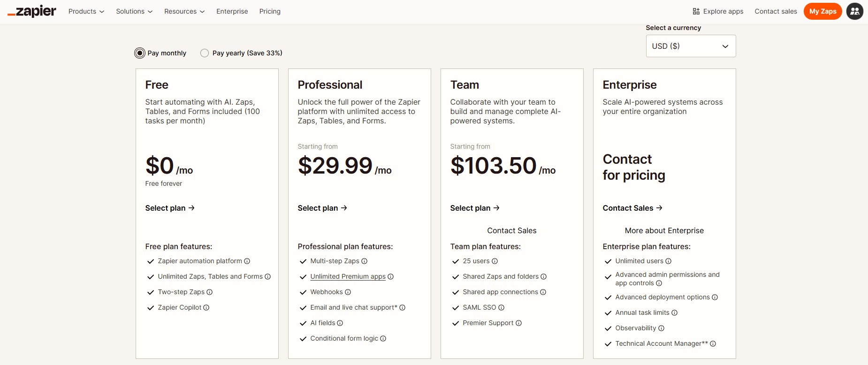868x365 pixels.
Task: Click the Free forever text
Action: point(164,183)
